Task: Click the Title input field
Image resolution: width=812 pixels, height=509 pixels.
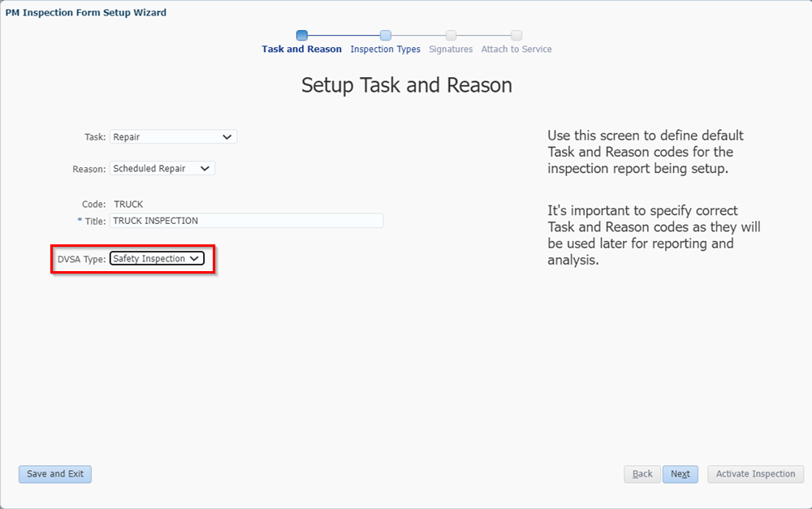Action: [246, 221]
